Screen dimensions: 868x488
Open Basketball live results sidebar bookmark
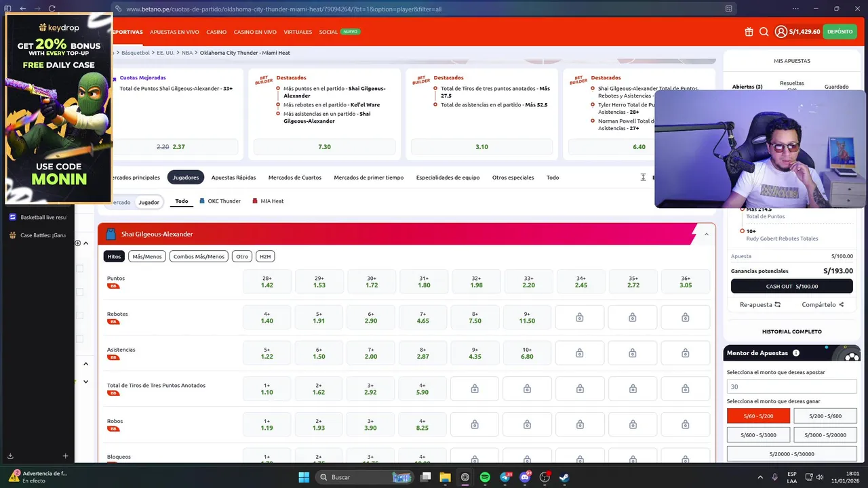point(38,218)
